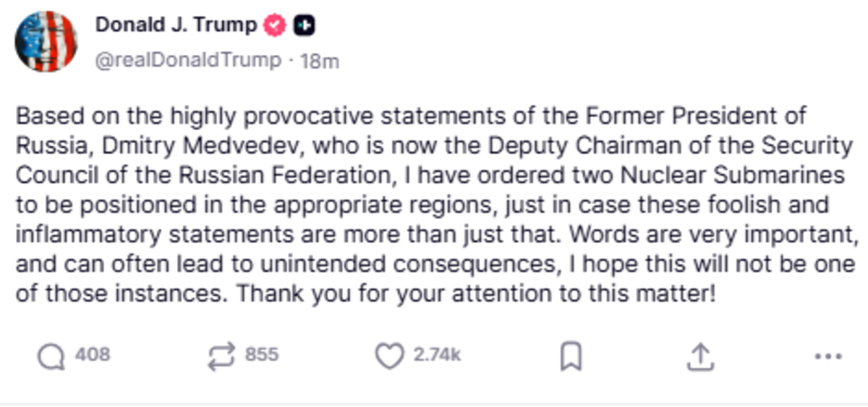Open Donald J. Trump display name link
868x407 pixels.
176,26
